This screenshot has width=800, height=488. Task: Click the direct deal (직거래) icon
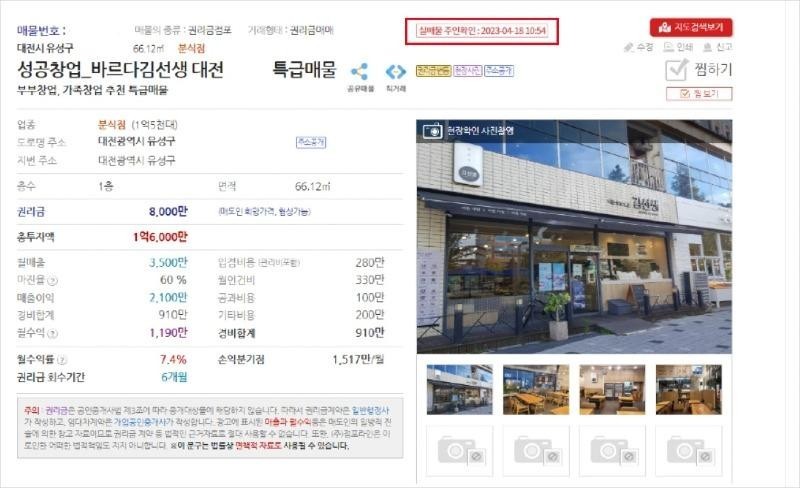tap(396, 71)
